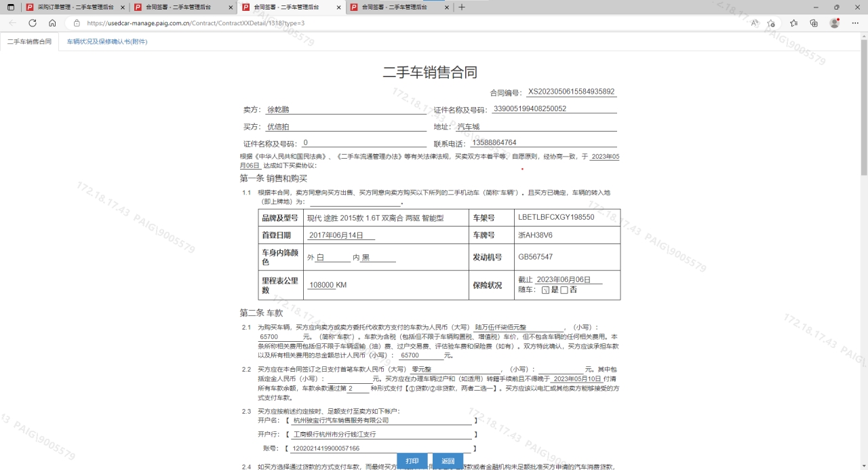The height and width of the screenshot is (470, 868).
Task: Open the browser home page
Action: [52, 22]
